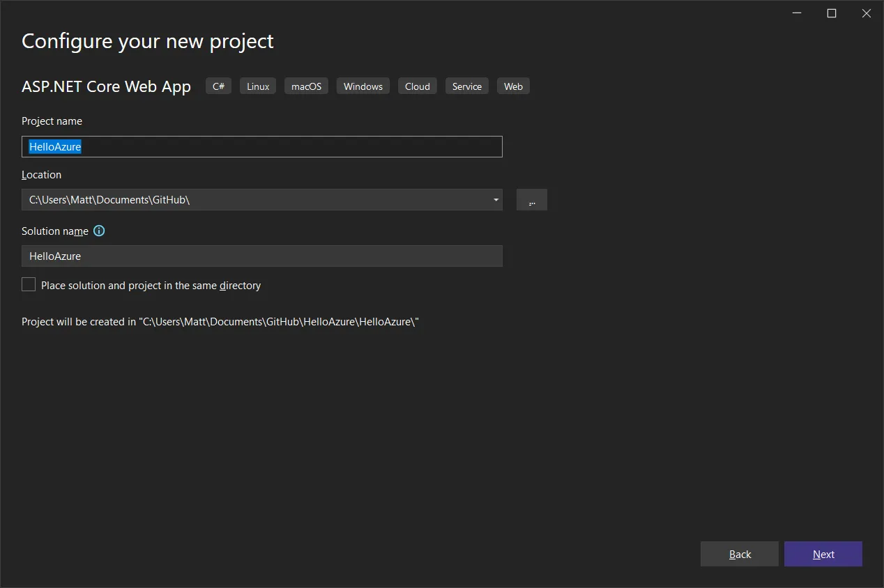Click the Location path combo box
Image resolution: width=884 pixels, height=588 pixels.
[262, 200]
